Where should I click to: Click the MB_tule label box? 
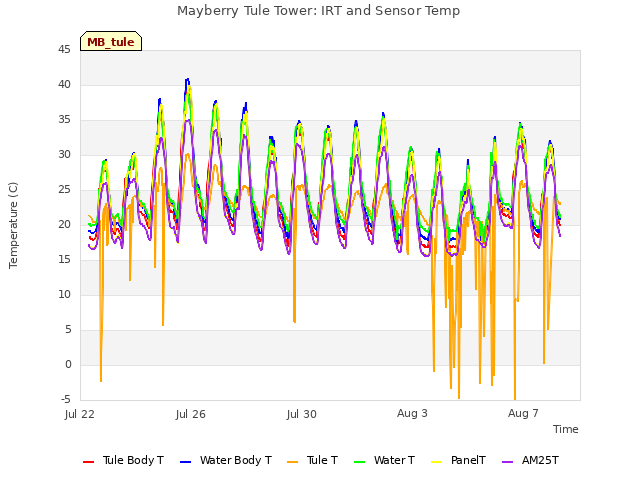coord(111,41)
